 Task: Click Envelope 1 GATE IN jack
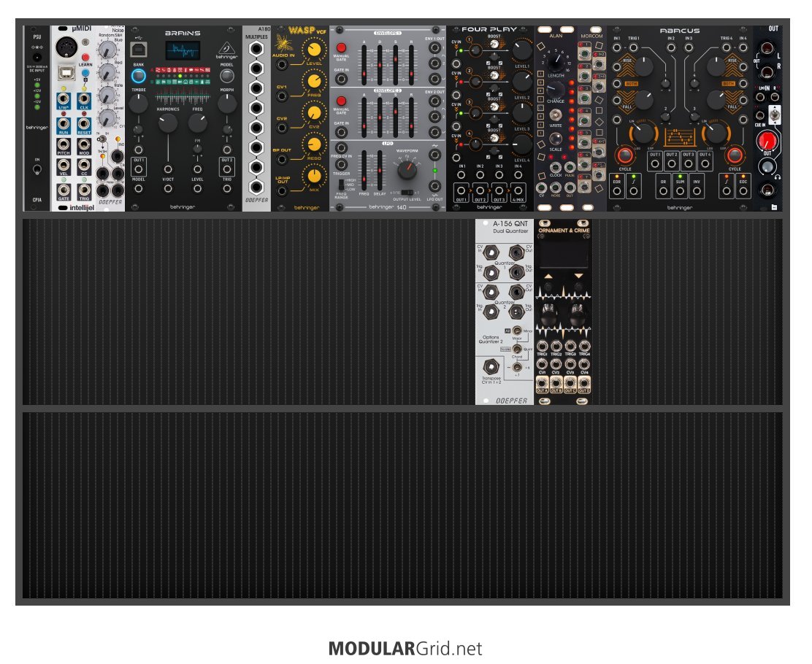341,79
